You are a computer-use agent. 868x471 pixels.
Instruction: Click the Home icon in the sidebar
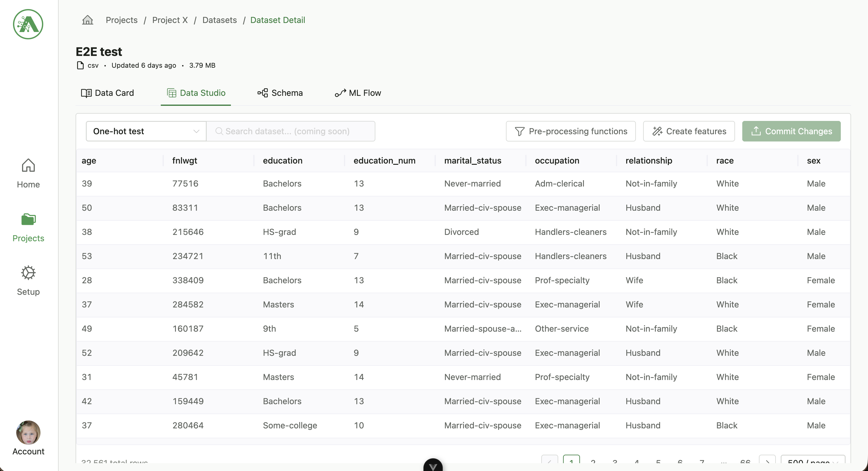coord(28,165)
